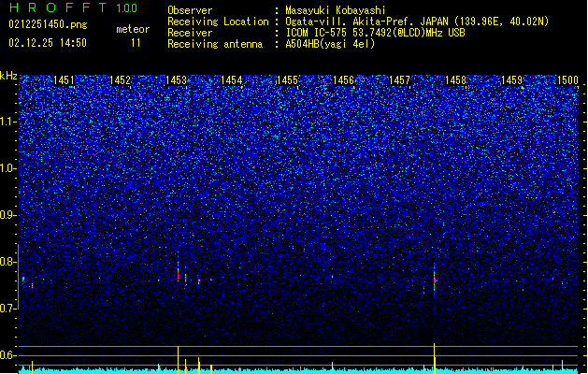Click observer name Masayuki Kobayashi
This screenshot has height=374, width=588.
pos(336,10)
